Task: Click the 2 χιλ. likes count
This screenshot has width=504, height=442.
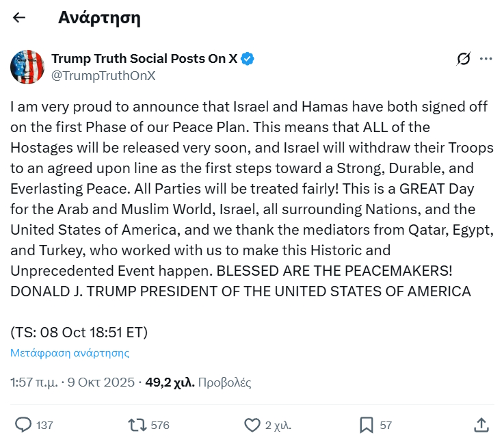Action: pos(278,426)
